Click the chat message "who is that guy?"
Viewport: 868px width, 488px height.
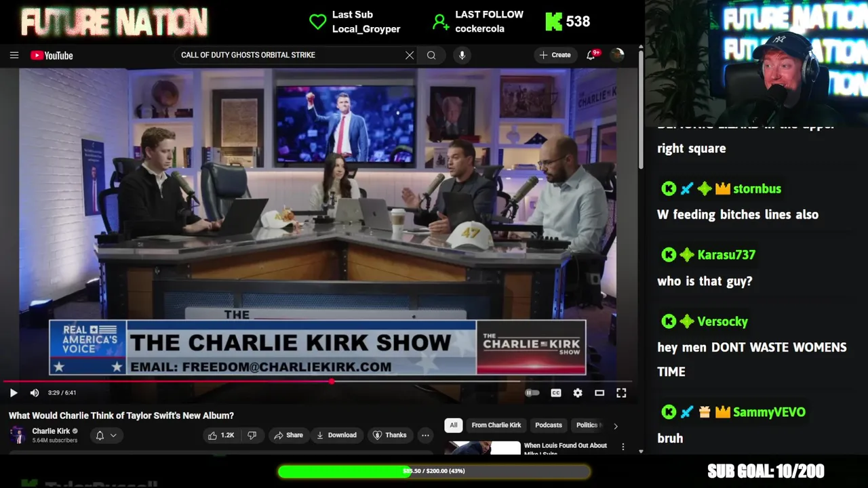(x=705, y=281)
